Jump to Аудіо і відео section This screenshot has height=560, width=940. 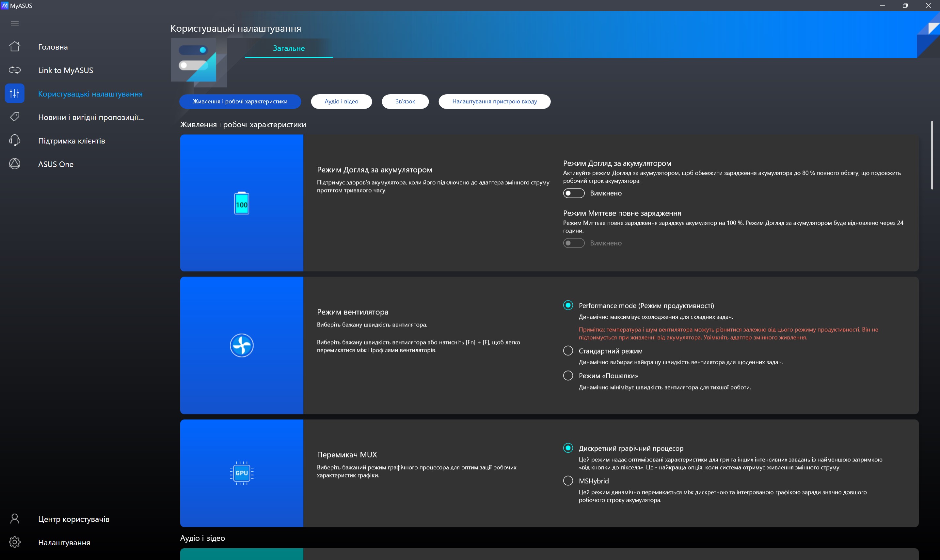(x=341, y=101)
